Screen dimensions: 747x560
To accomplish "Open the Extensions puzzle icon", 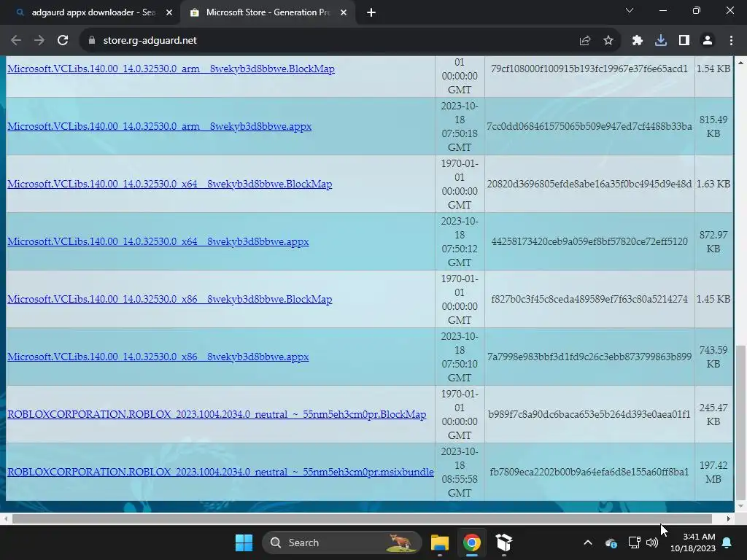I will [638, 41].
